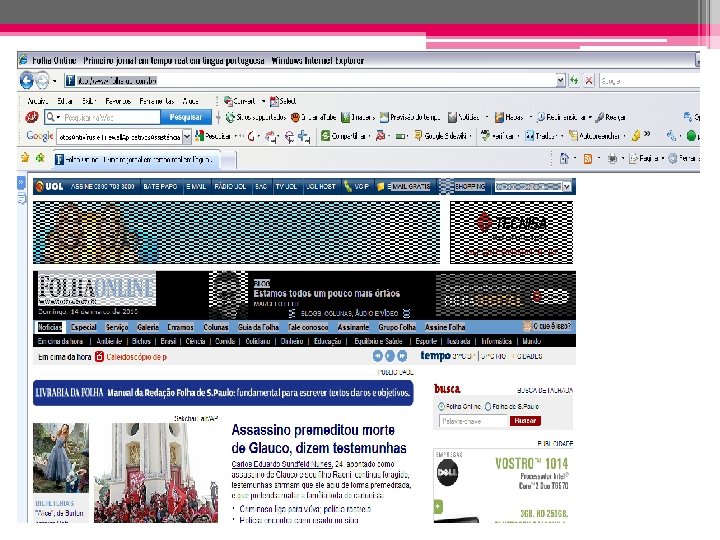Click the grey Forward navigation arrow
Screen dimensions: 720x540
tap(42, 81)
